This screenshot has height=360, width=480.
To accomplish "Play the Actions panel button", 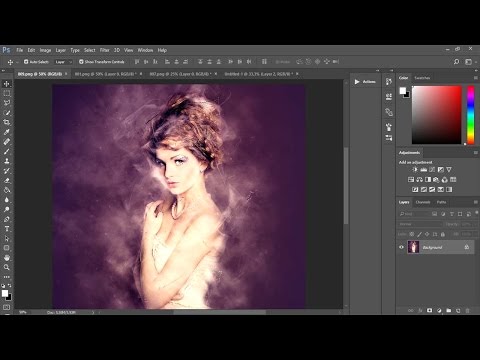I will (357, 82).
